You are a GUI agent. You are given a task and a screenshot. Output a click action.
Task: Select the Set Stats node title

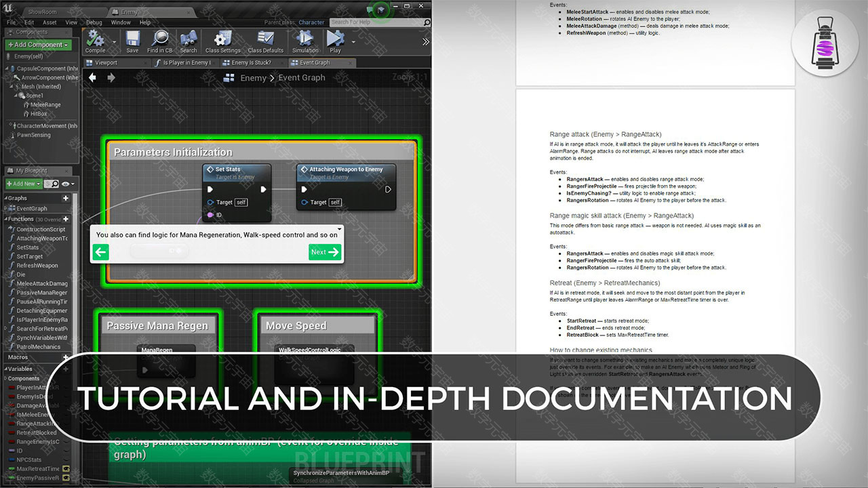tap(227, 169)
